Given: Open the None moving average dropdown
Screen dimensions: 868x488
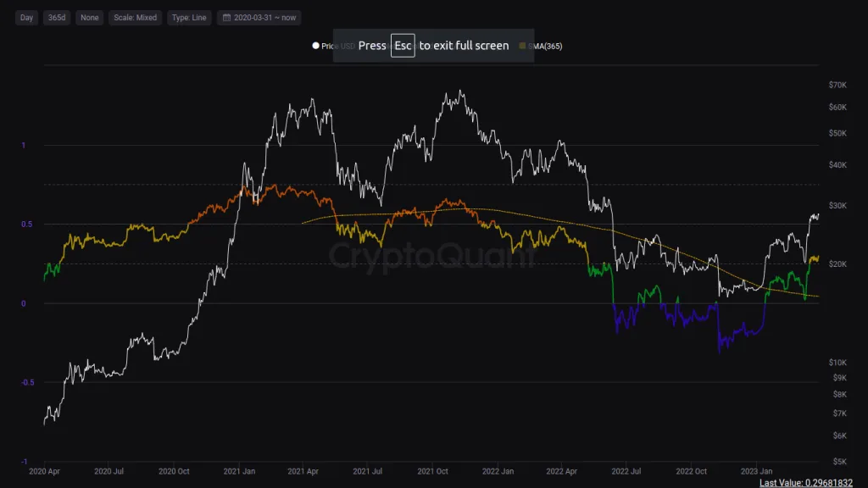Looking at the screenshot, I should coord(89,17).
